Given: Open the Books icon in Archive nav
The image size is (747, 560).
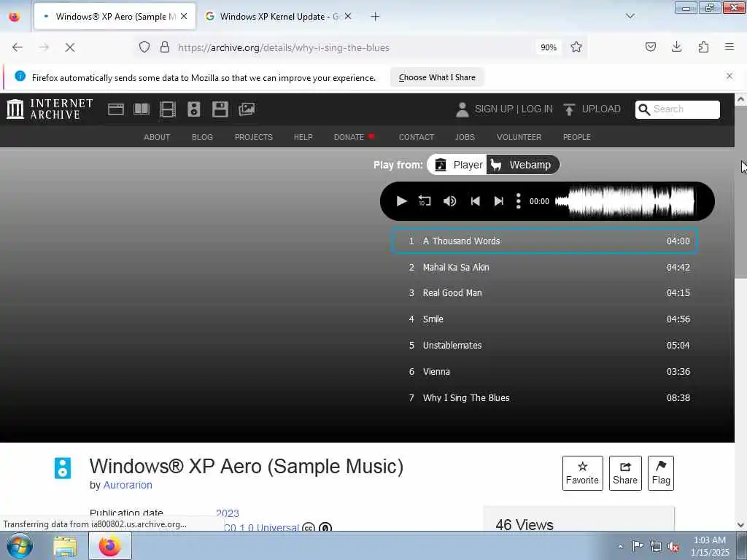Looking at the screenshot, I should [x=142, y=109].
